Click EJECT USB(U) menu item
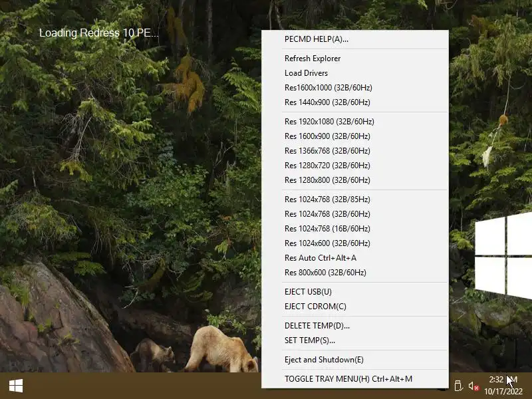Viewport: 532px width, 399px height. click(355, 291)
